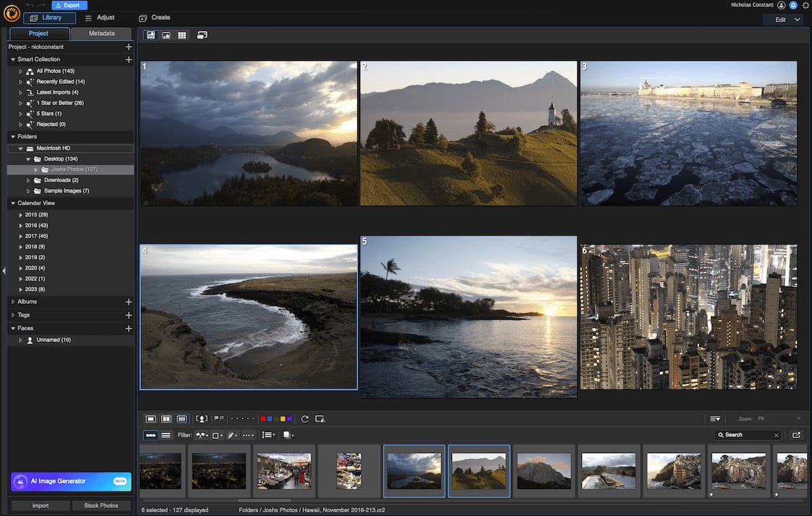The image size is (812, 516).
Task: Rotate the selected photo with the rotate icon
Action: pos(306,418)
